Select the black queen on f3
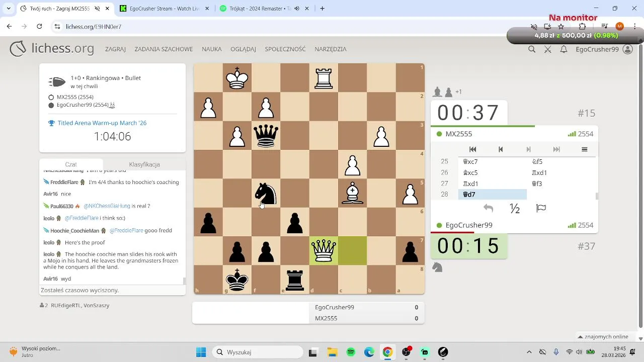 coord(266,135)
